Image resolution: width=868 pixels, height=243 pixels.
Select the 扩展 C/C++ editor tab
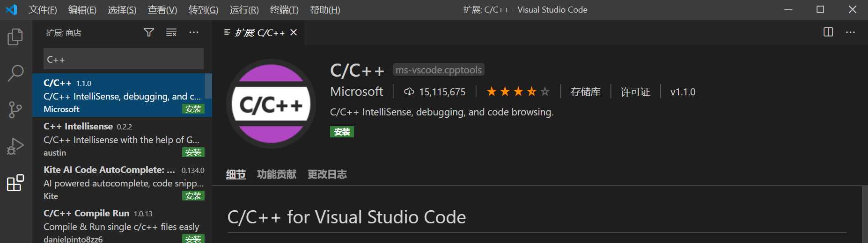(259, 32)
